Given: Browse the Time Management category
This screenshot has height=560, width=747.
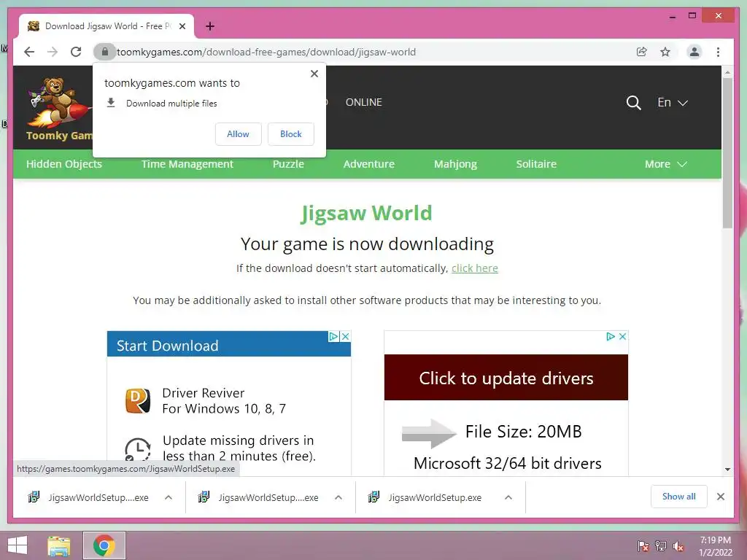Looking at the screenshot, I should pos(187,164).
